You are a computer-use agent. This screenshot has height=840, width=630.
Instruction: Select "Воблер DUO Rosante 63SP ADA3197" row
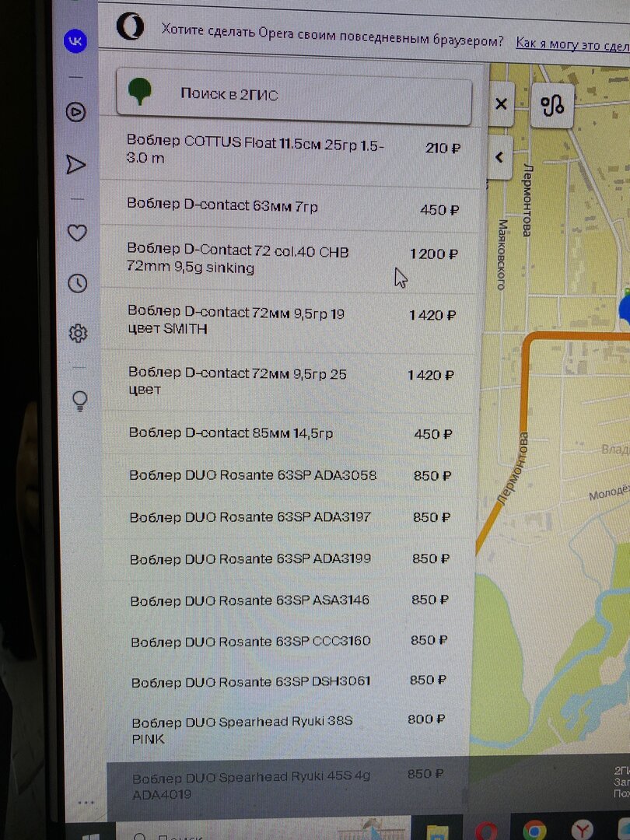click(x=289, y=517)
